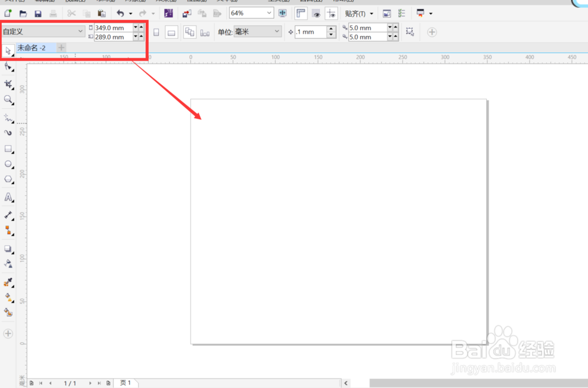Viewport: 588px width, 388px height.
Task: Toggle the show grid eye button
Action: [x=316, y=14]
